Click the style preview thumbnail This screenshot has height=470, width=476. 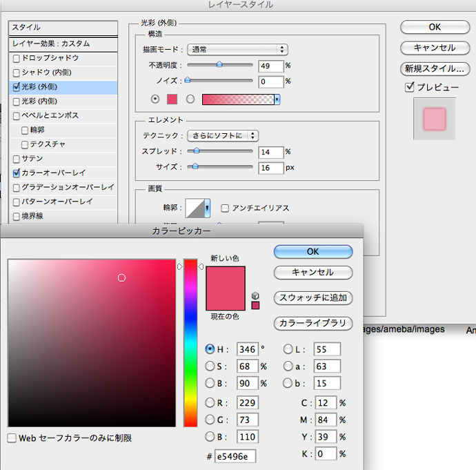[434, 119]
